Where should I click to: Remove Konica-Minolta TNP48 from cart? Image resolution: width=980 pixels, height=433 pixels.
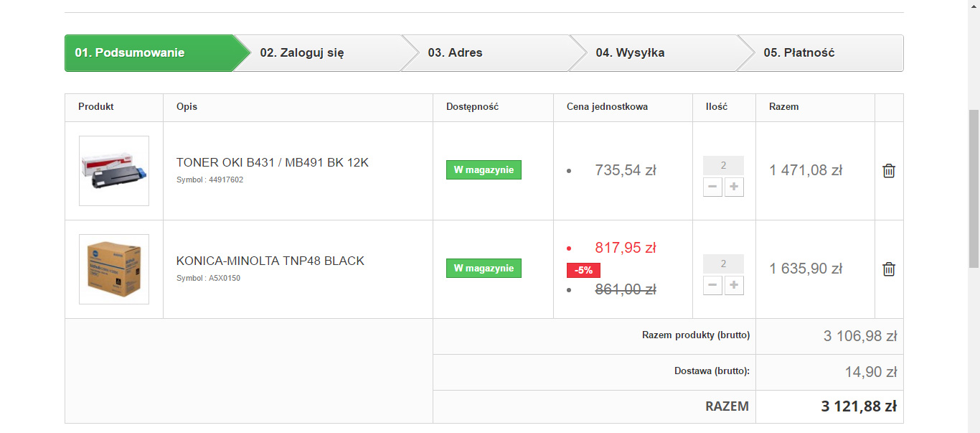click(889, 269)
